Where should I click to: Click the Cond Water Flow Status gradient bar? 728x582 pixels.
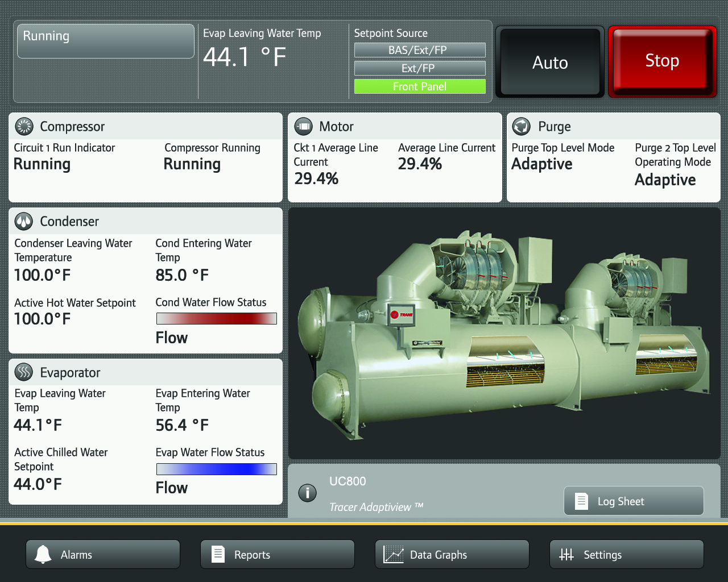[216, 318]
